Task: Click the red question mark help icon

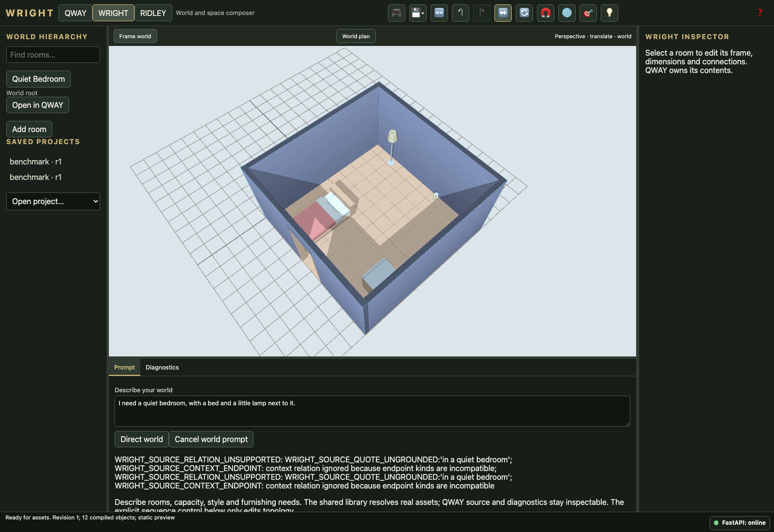Action: click(x=760, y=13)
